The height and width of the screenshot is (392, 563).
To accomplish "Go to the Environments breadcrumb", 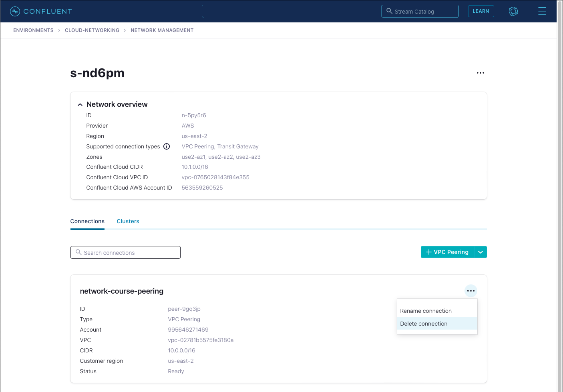I will (33, 30).
